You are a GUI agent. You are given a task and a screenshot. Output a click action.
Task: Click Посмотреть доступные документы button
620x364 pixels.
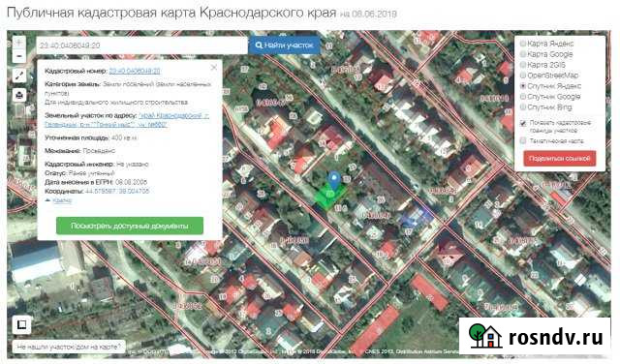click(x=130, y=226)
